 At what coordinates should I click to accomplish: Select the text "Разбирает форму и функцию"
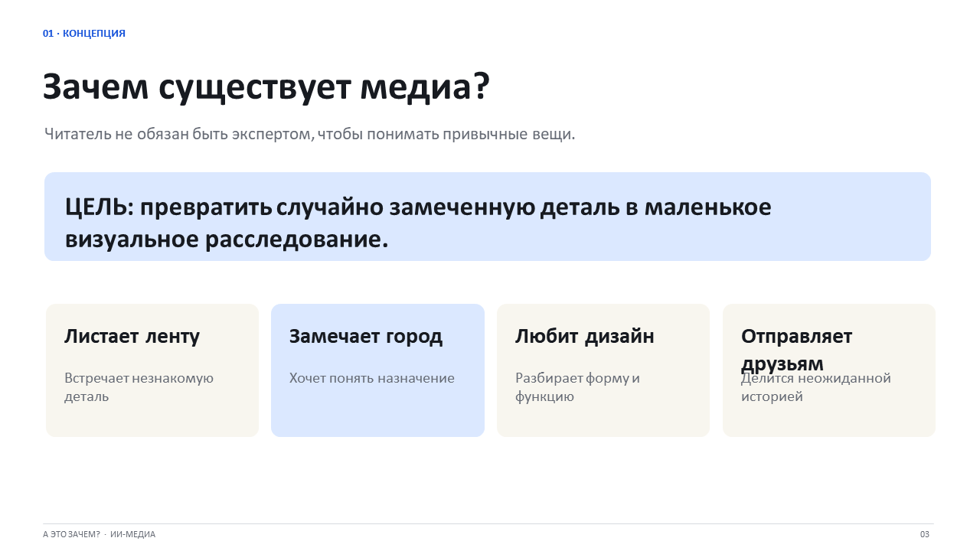click(578, 387)
